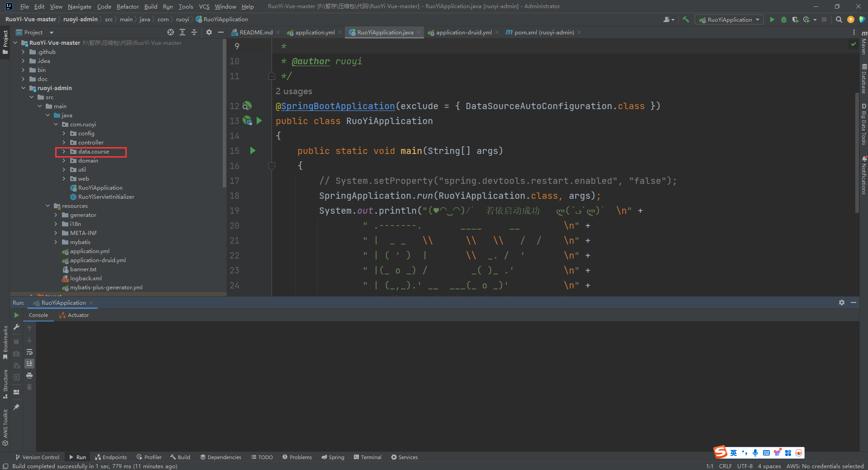Click the run gutter icon beside main method
The height and width of the screenshot is (470, 868).
pos(253,151)
